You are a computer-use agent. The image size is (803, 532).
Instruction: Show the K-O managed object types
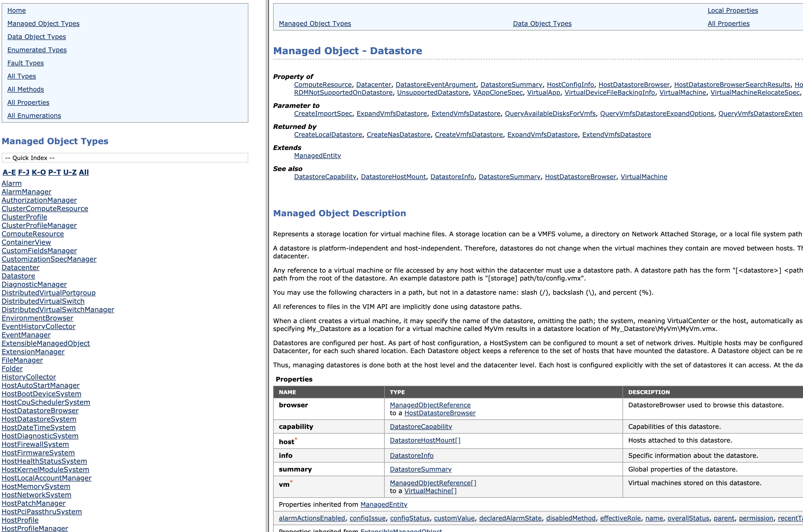pyautogui.click(x=39, y=172)
